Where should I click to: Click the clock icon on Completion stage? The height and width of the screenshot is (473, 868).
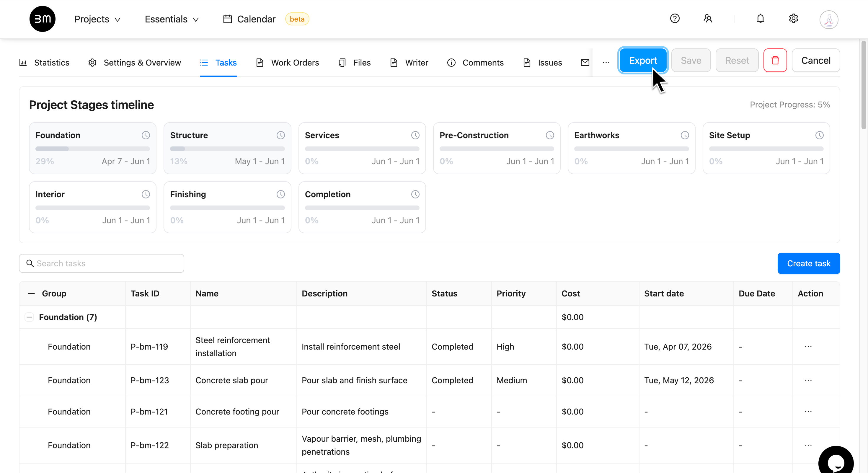click(x=415, y=194)
